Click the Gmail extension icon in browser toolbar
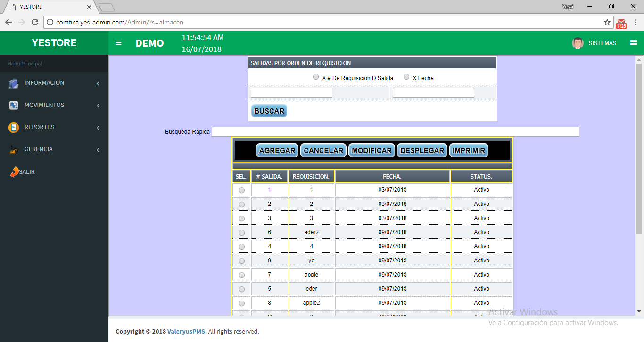 coord(621,23)
